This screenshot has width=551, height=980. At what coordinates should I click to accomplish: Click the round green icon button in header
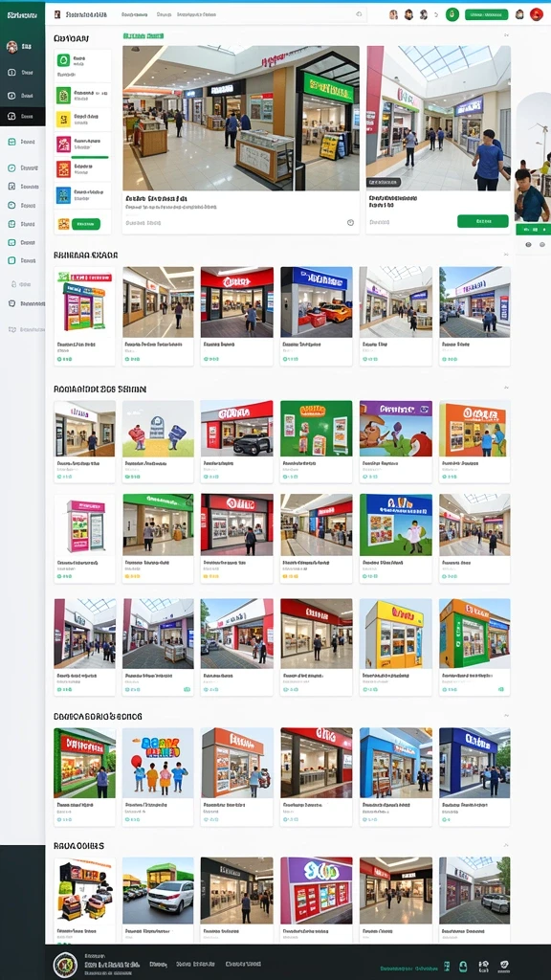452,14
